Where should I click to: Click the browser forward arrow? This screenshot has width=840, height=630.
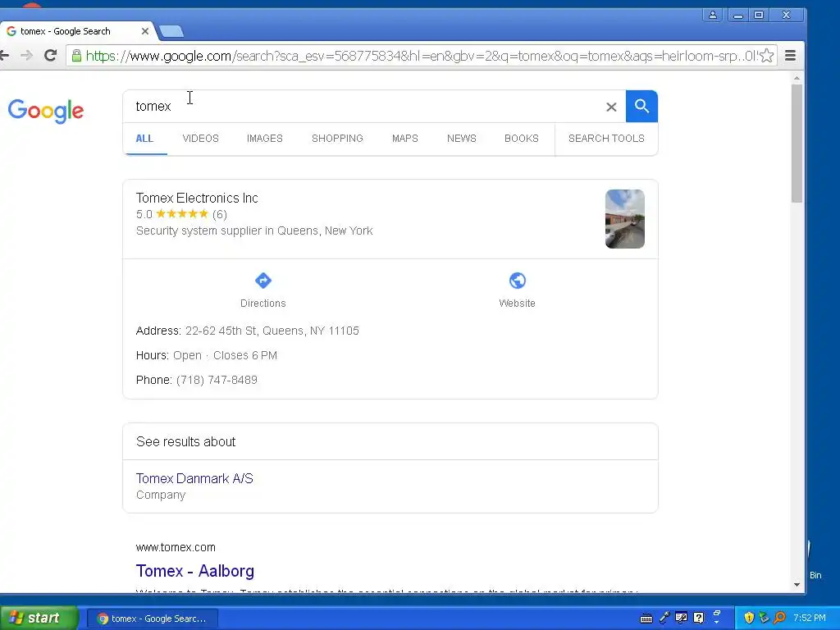[x=26, y=55]
